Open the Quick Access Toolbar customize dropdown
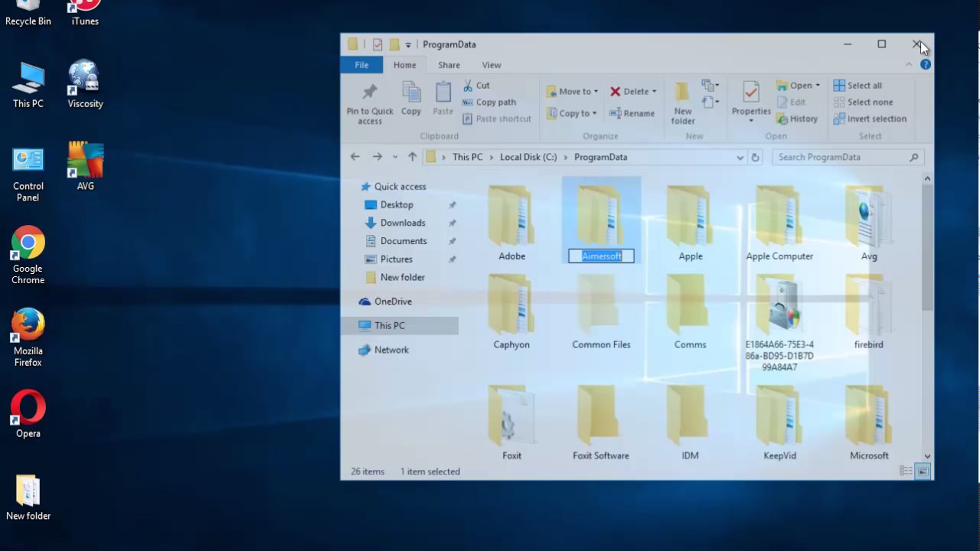Viewport: 980px width, 551px height. 408,45
